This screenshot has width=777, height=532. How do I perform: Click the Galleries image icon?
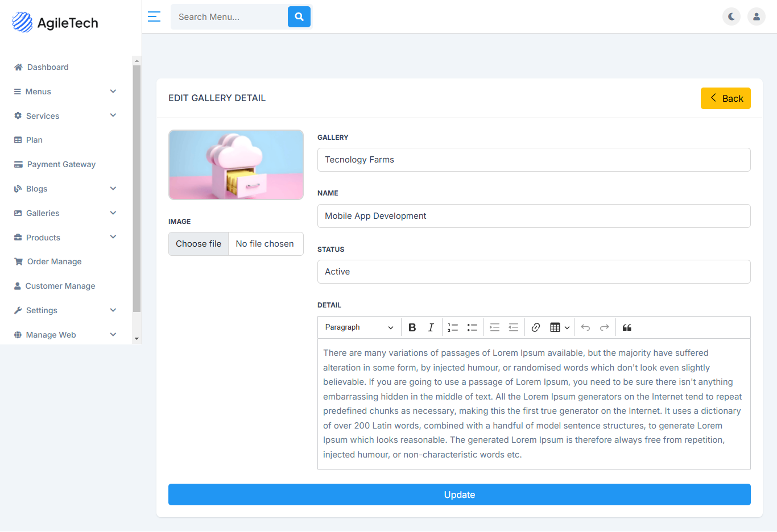(18, 213)
